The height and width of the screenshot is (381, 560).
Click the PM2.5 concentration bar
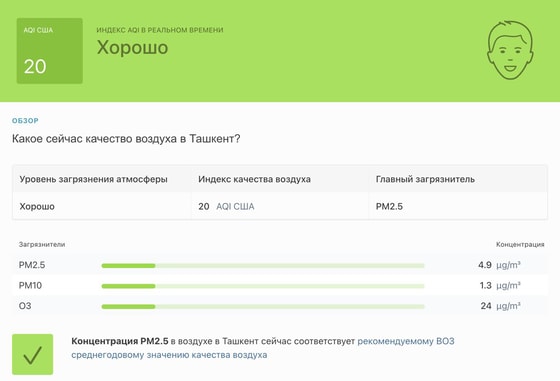(x=263, y=265)
